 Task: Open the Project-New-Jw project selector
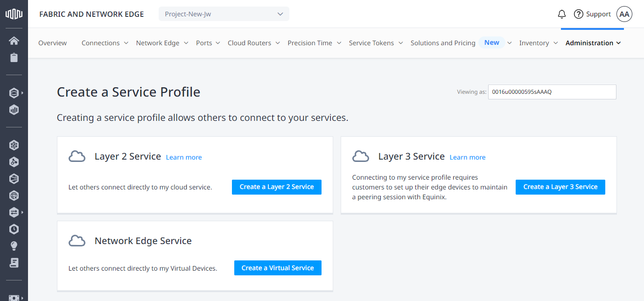tap(224, 14)
